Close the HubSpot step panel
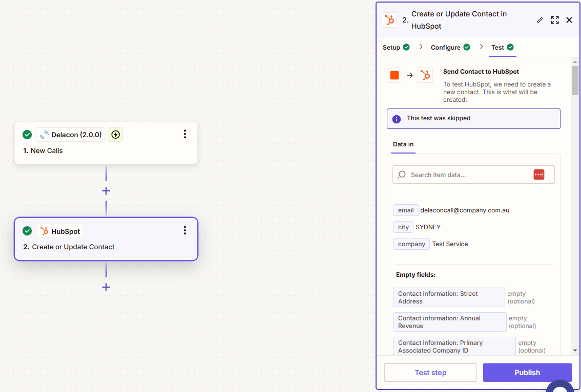Screen dimensions: 581x392 click(569, 20)
